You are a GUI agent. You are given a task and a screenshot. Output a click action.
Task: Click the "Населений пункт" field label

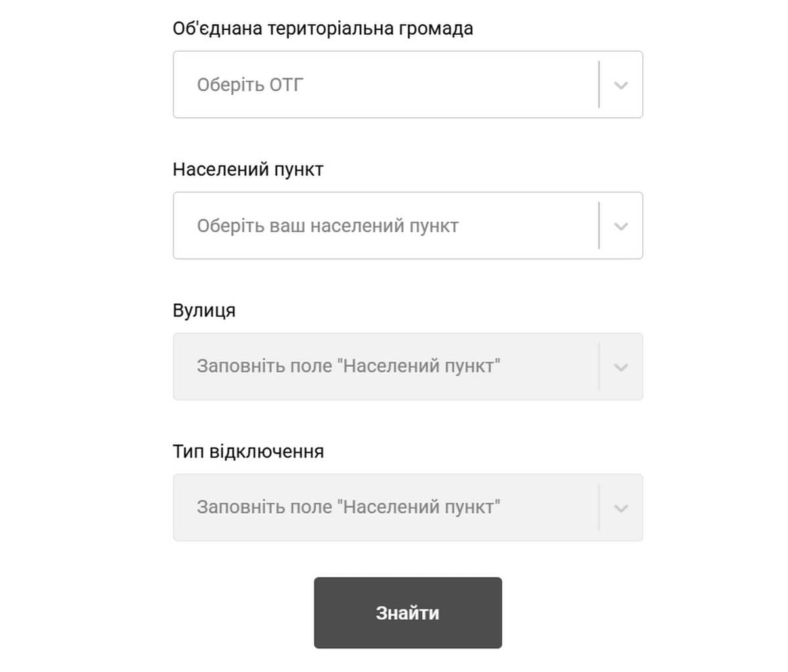(248, 170)
